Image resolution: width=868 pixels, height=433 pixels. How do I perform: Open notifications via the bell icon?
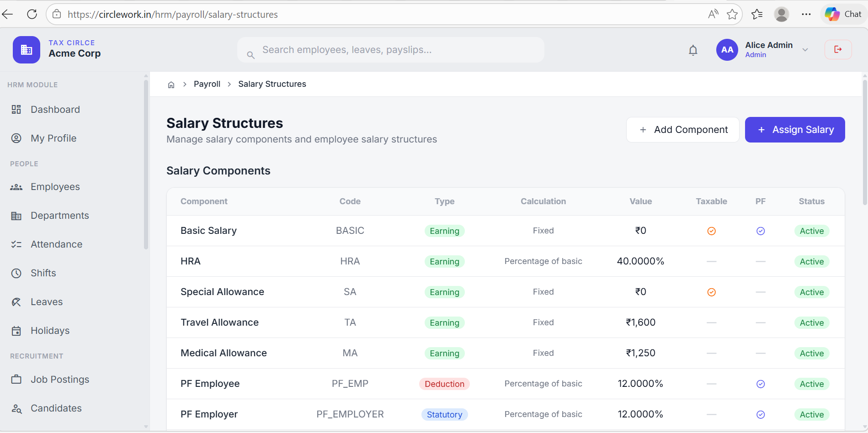point(693,50)
